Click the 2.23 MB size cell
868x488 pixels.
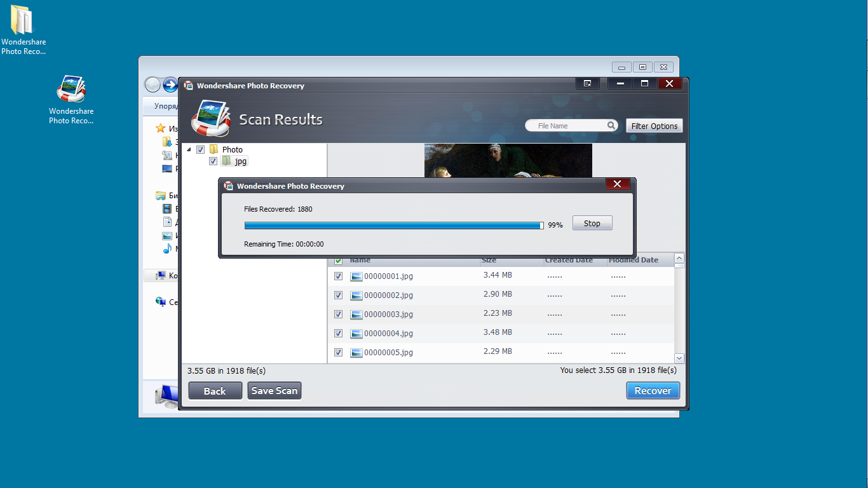tap(498, 313)
